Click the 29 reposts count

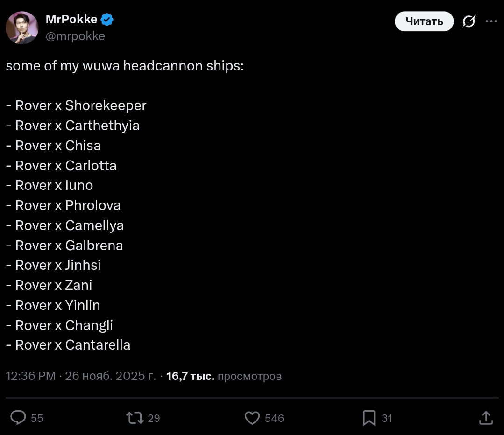tap(154, 418)
